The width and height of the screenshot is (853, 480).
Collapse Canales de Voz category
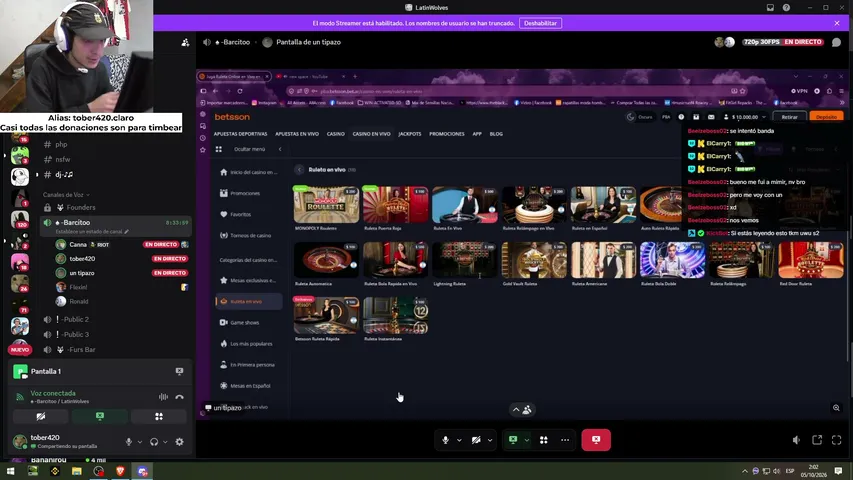tap(66, 195)
